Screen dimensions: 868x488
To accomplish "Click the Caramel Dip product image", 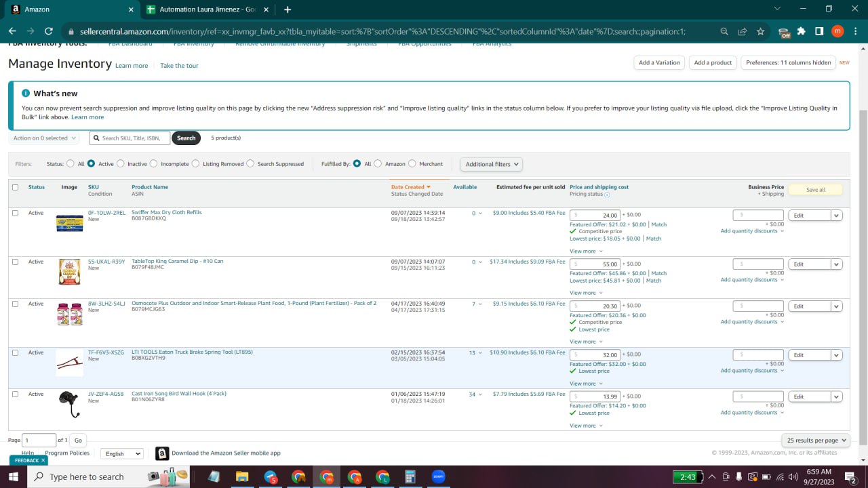I will (69, 272).
